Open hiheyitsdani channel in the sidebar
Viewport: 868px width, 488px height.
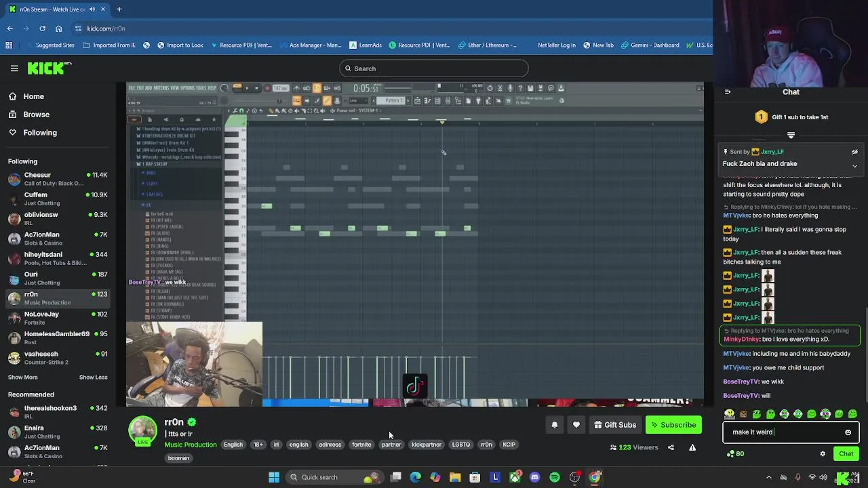[58, 259]
